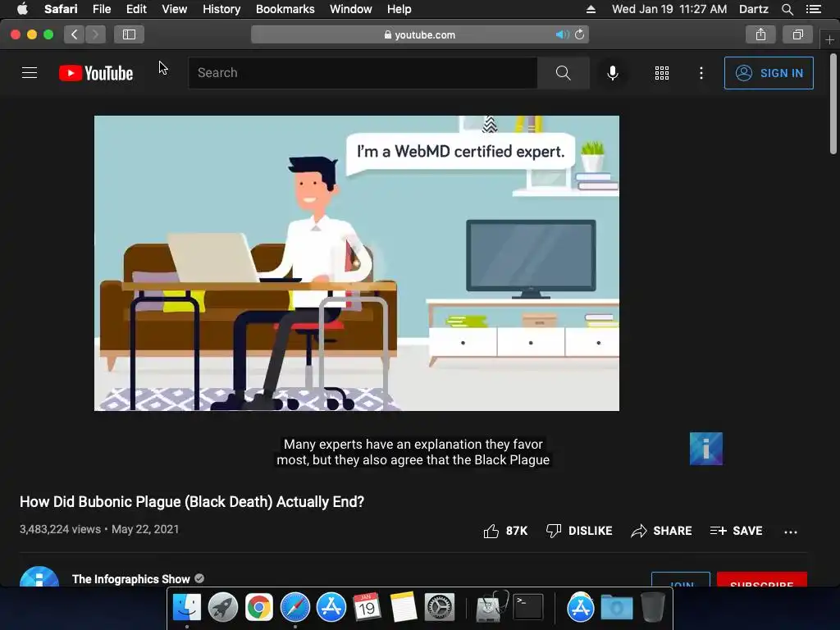
Task: Open Google Chrome from the Dock
Action: click(258, 608)
